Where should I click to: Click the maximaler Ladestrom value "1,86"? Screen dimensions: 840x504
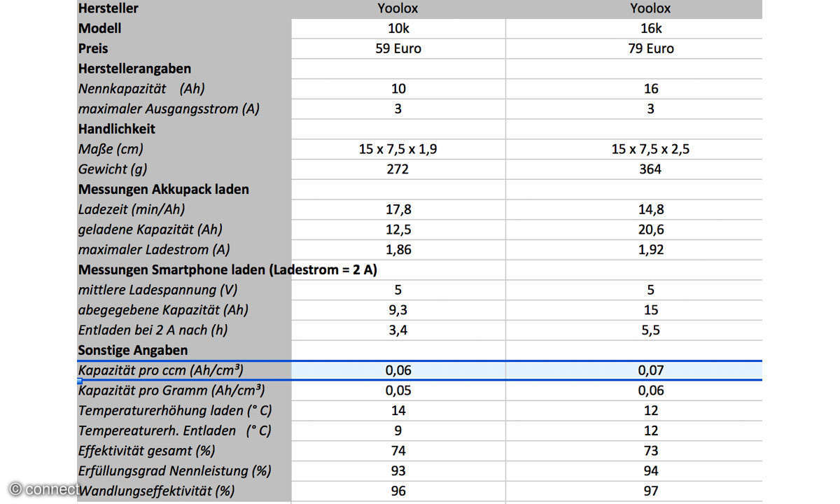pyautogui.click(x=398, y=249)
